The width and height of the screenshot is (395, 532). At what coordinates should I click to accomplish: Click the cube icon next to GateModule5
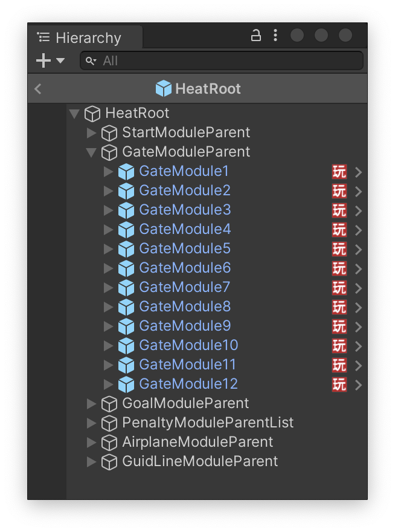tap(127, 248)
